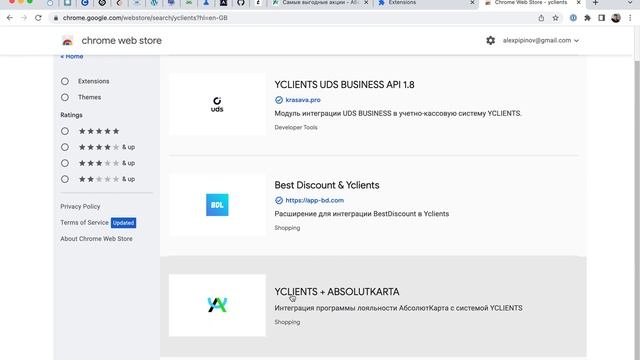Open the BDL extension thumbnail

217,204
